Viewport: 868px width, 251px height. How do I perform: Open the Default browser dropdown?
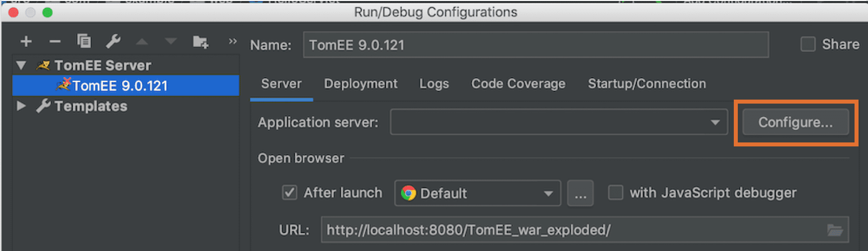point(477,193)
